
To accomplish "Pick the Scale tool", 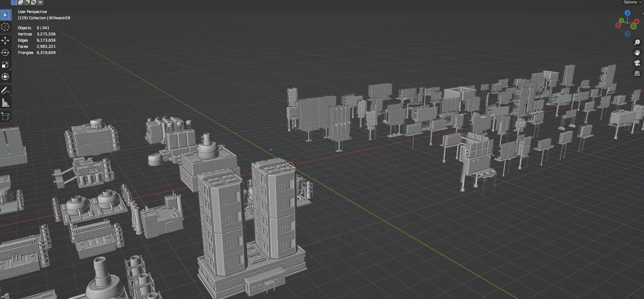I will click(x=5, y=65).
